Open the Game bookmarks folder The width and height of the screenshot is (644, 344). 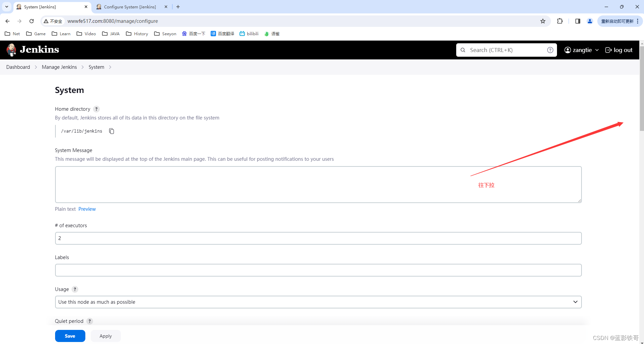tap(36, 34)
